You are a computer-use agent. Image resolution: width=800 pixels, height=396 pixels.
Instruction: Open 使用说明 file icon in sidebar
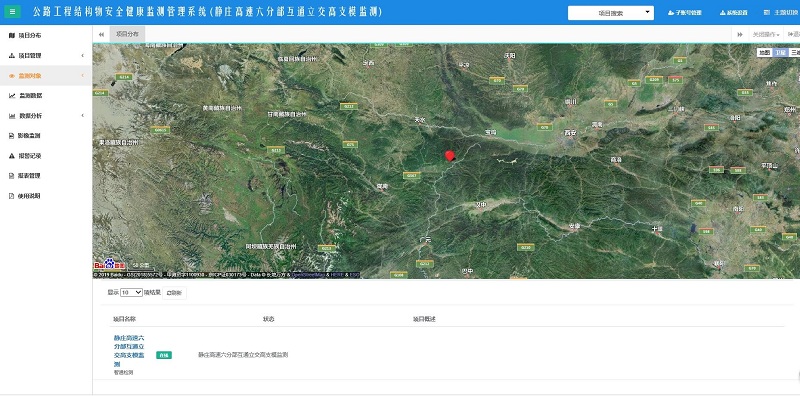point(11,196)
